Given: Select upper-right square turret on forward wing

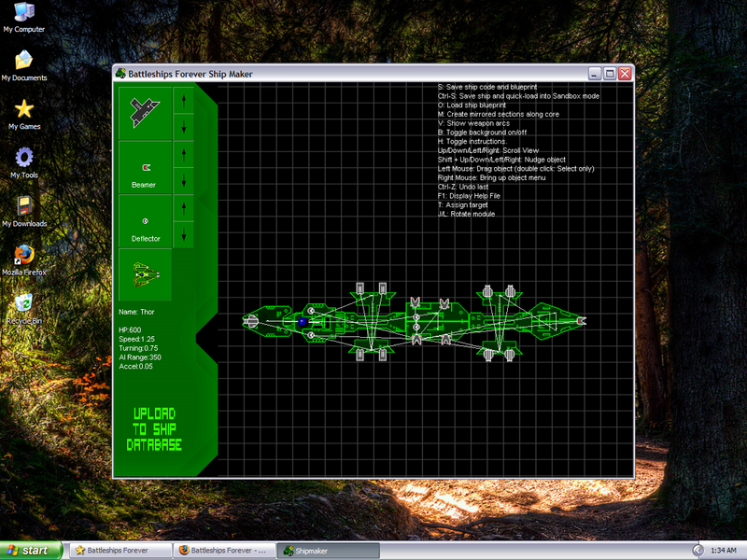Looking at the screenshot, I should coord(383,288).
